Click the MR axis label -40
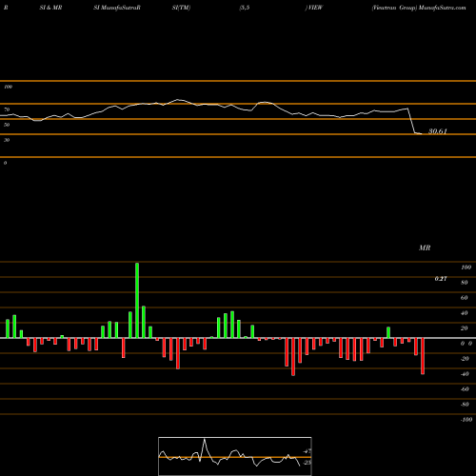Image resolution: width=476 pixels, height=476 pixels. pyautogui.click(x=465, y=374)
